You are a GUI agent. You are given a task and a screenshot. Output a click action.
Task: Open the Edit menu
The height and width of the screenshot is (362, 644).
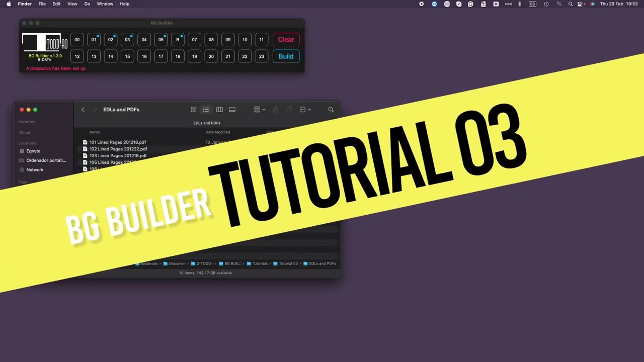click(56, 4)
